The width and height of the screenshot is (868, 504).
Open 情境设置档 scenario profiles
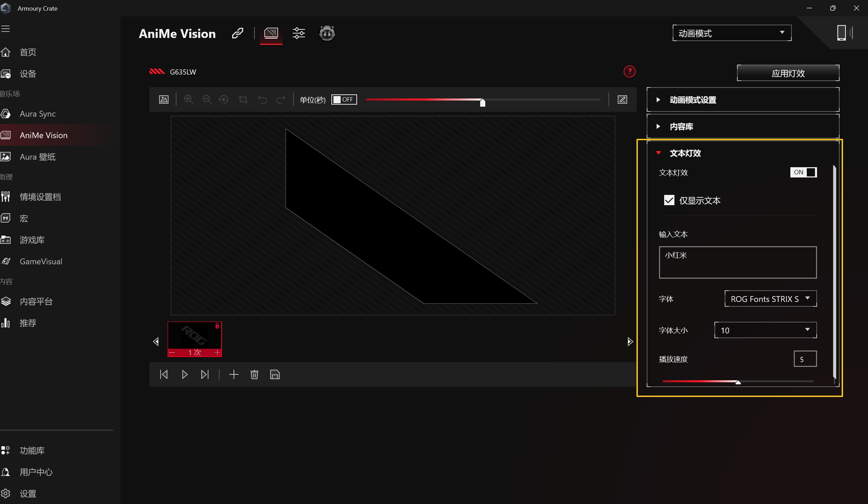pyautogui.click(x=40, y=197)
